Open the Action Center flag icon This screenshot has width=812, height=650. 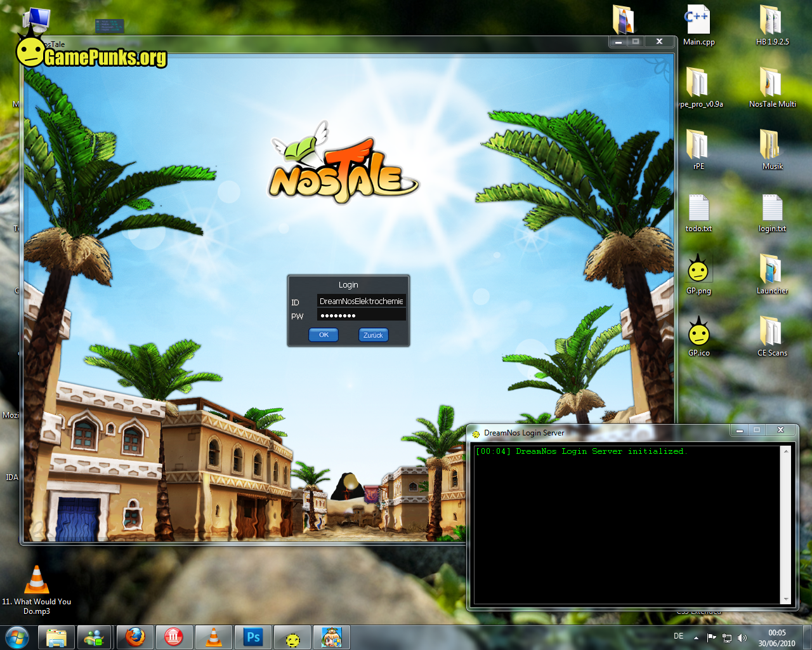coord(711,637)
